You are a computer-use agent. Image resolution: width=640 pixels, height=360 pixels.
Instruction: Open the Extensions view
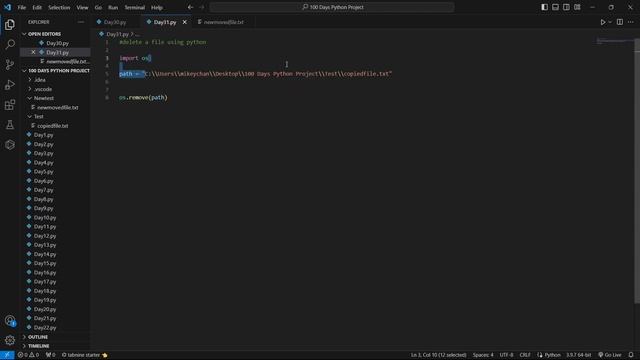[10, 105]
